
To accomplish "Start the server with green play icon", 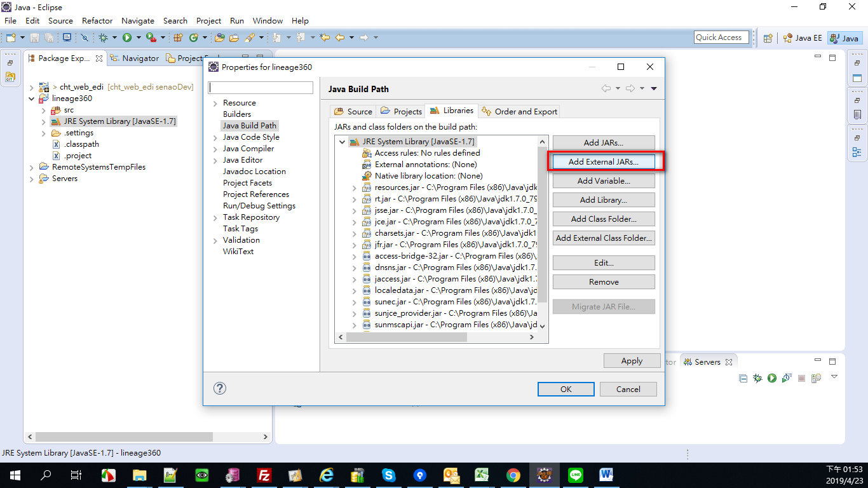I will point(771,378).
